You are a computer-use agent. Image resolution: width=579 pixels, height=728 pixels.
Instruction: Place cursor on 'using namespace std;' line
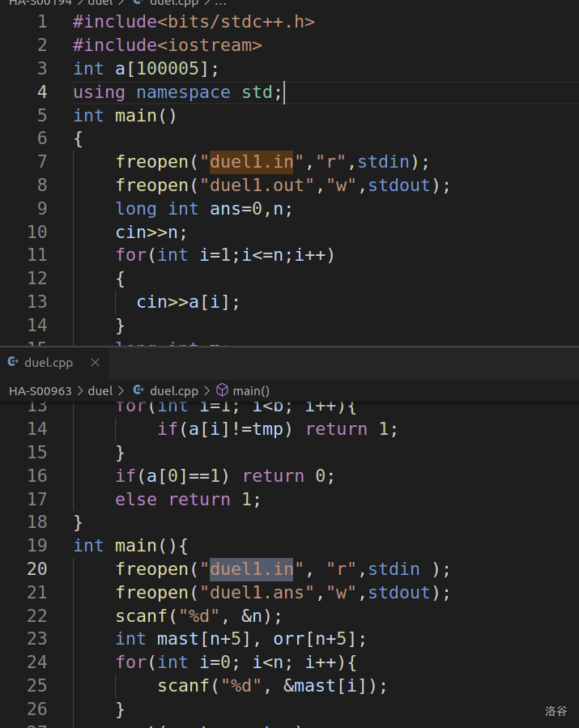178,92
